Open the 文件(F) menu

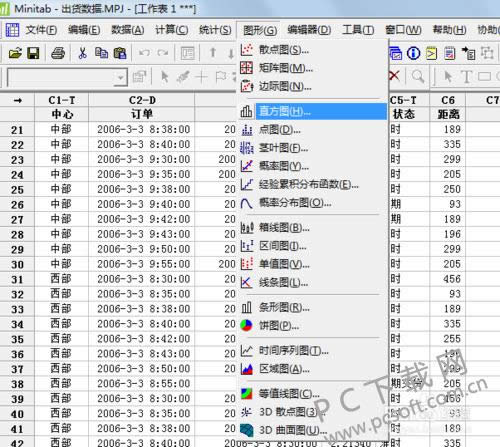pos(41,30)
